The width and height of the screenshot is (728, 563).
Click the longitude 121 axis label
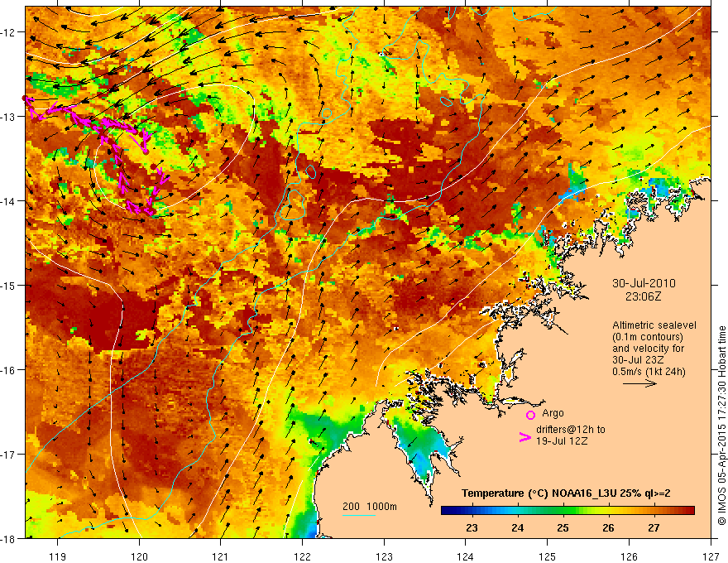point(221,556)
